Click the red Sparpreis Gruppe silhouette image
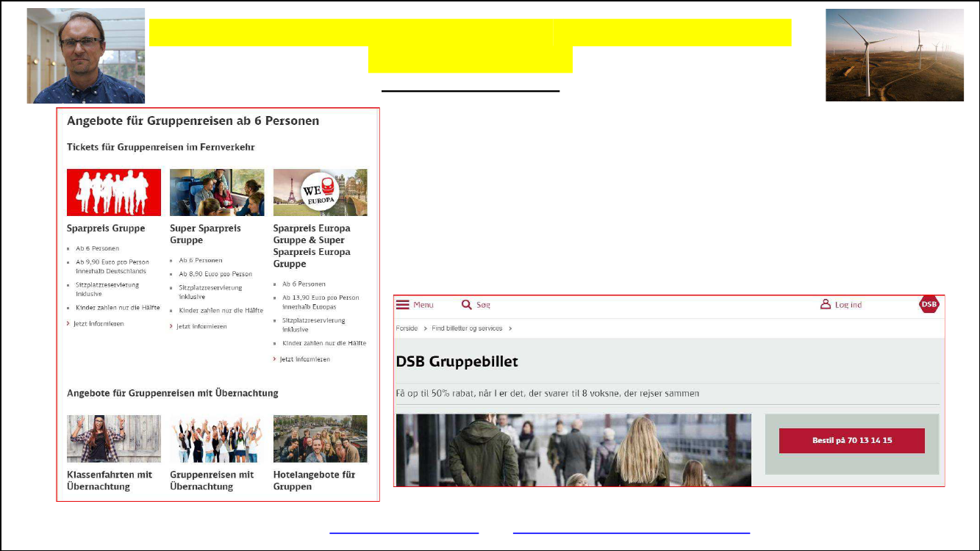The height and width of the screenshot is (551, 980). (114, 192)
